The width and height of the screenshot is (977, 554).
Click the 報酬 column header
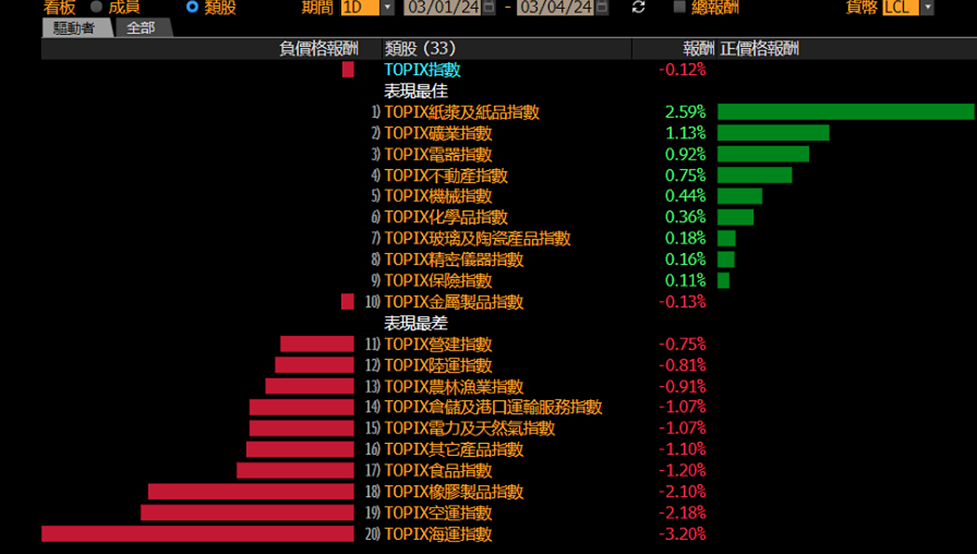[x=698, y=49]
